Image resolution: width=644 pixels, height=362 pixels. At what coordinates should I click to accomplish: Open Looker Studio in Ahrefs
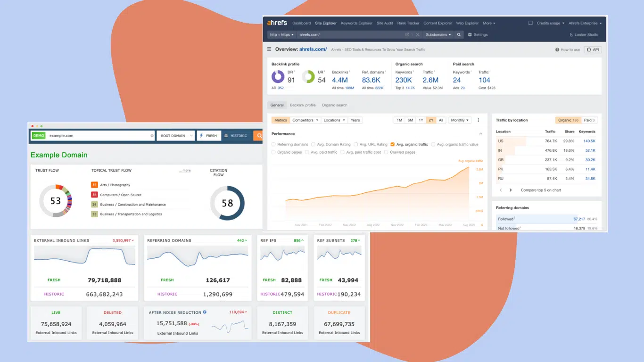pos(584,34)
